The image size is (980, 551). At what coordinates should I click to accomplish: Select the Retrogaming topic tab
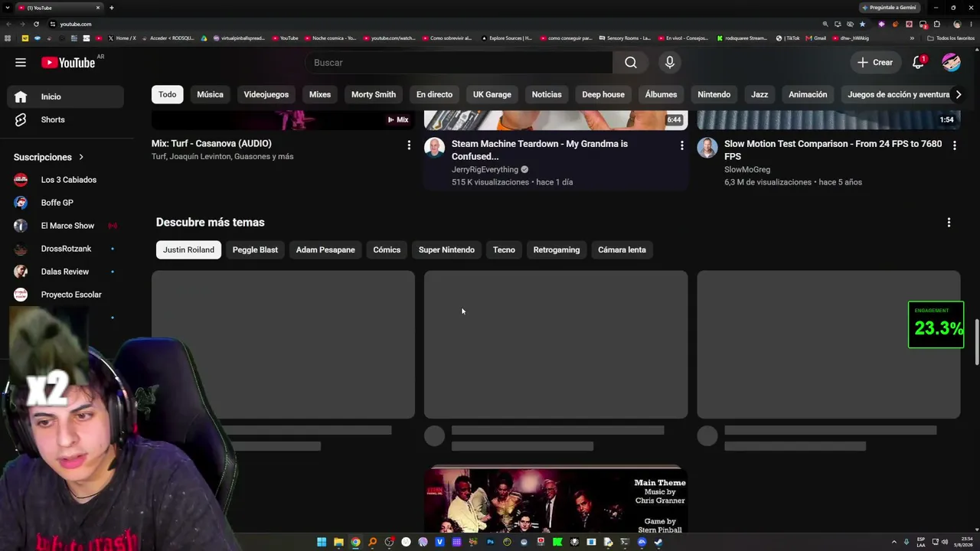click(x=557, y=250)
